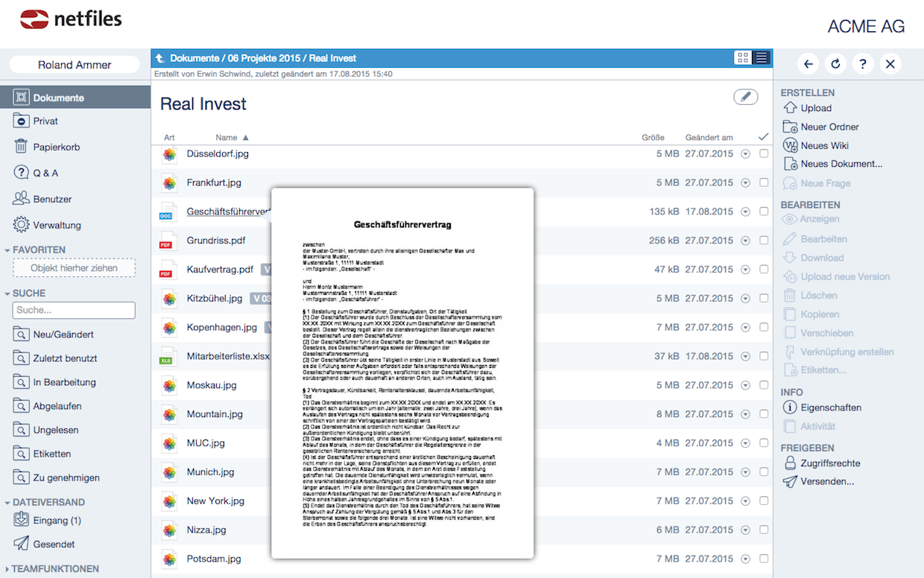Click Neuer Ordner to create folder
The image size is (924, 578).
829,127
